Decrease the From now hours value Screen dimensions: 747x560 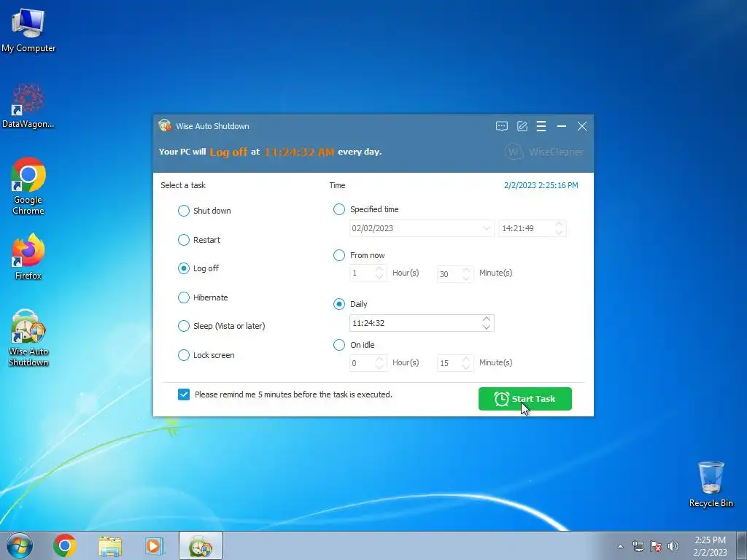[379, 277]
